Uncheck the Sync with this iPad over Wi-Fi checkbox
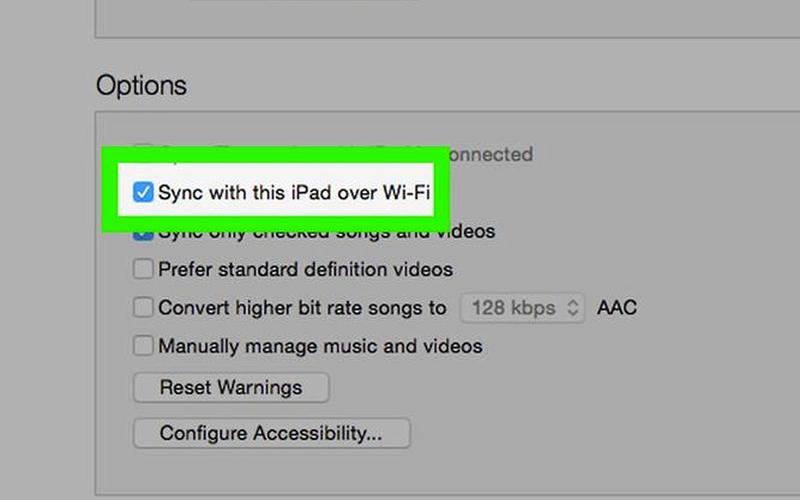 (143, 192)
